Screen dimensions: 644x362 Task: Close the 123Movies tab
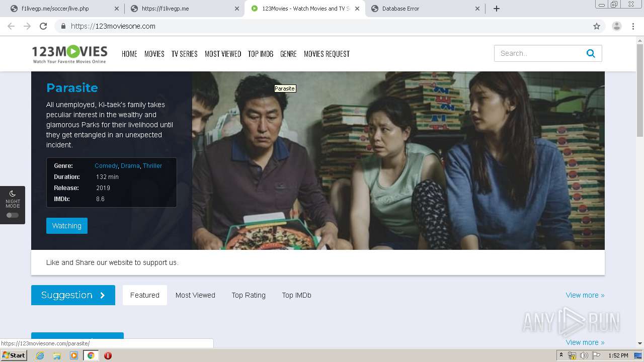pyautogui.click(x=357, y=9)
